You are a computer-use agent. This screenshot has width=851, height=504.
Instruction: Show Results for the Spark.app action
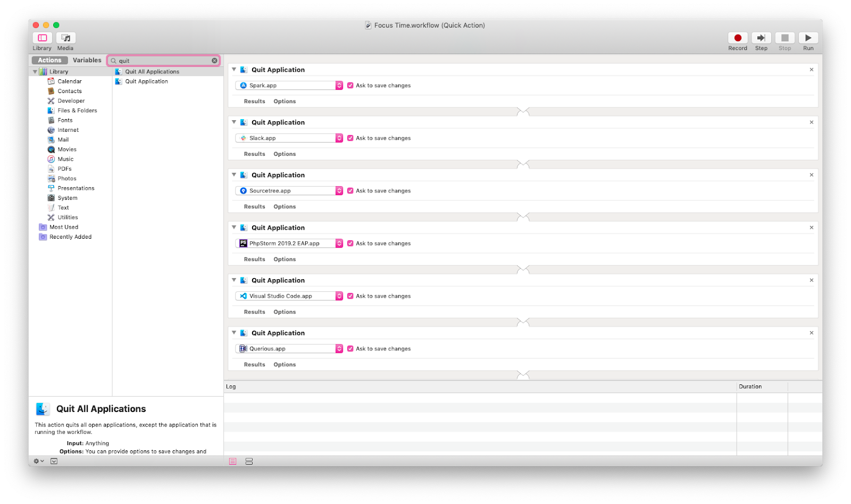tap(254, 101)
